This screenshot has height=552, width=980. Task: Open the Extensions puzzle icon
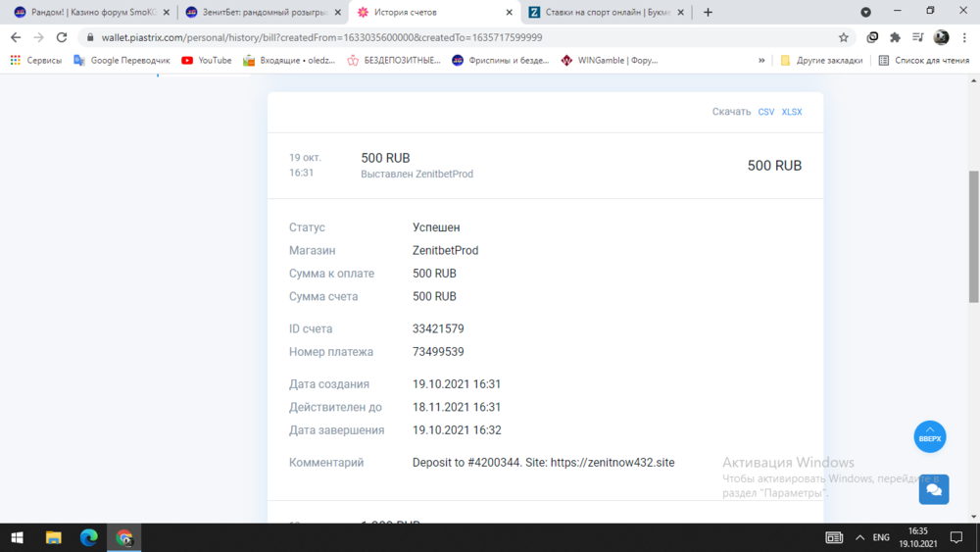[895, 37]
